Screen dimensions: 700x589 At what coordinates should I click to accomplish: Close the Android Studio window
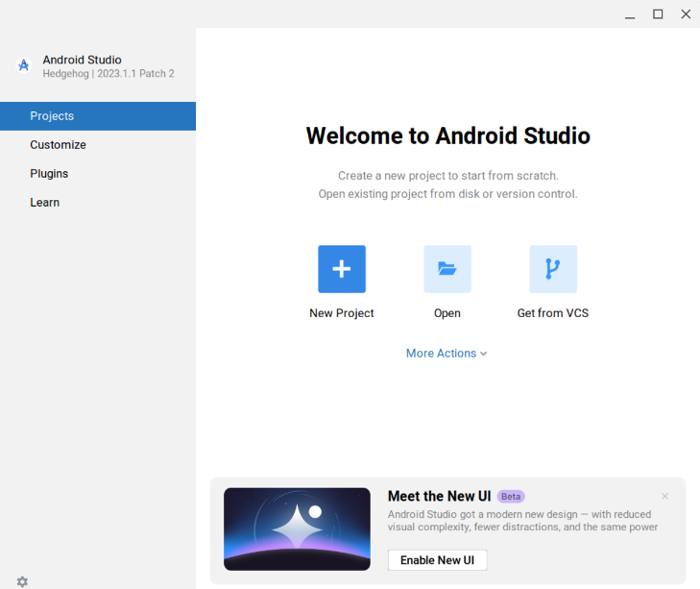coord(686,14)
